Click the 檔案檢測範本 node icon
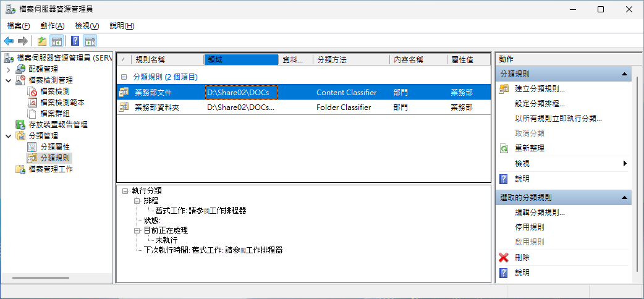This screenshot has height=299, width=644. (x=32, y=103)
